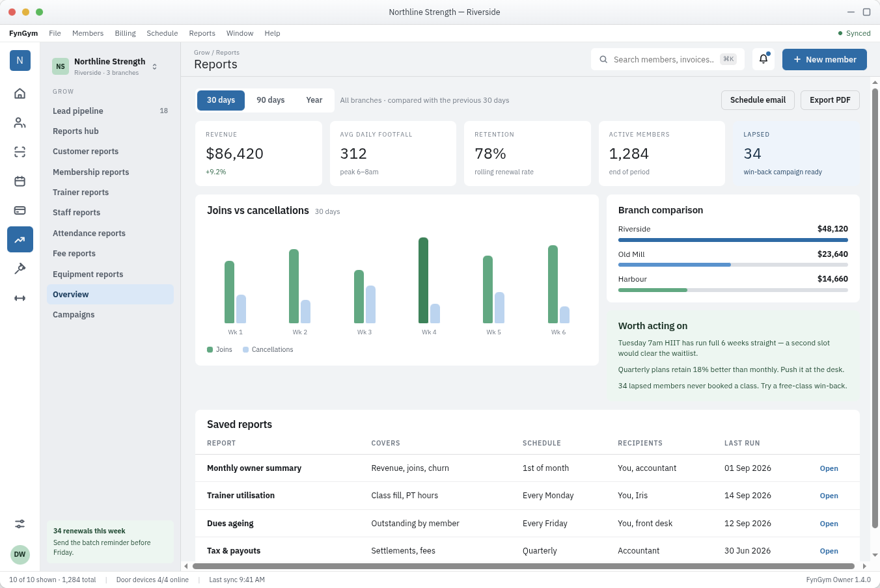
Task: Open the Window menu
Action: (x=240, y=33)
